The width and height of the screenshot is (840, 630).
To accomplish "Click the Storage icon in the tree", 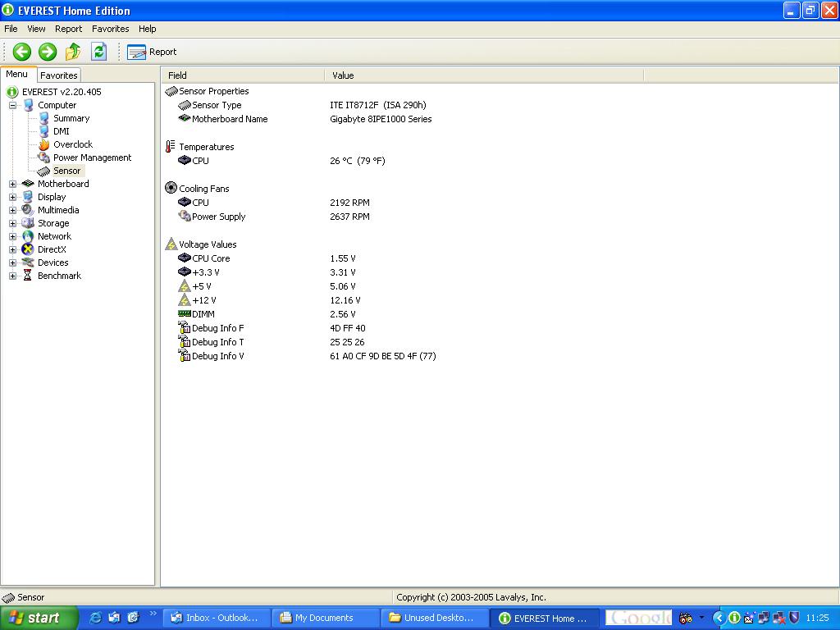I will [x=28, y=223].
